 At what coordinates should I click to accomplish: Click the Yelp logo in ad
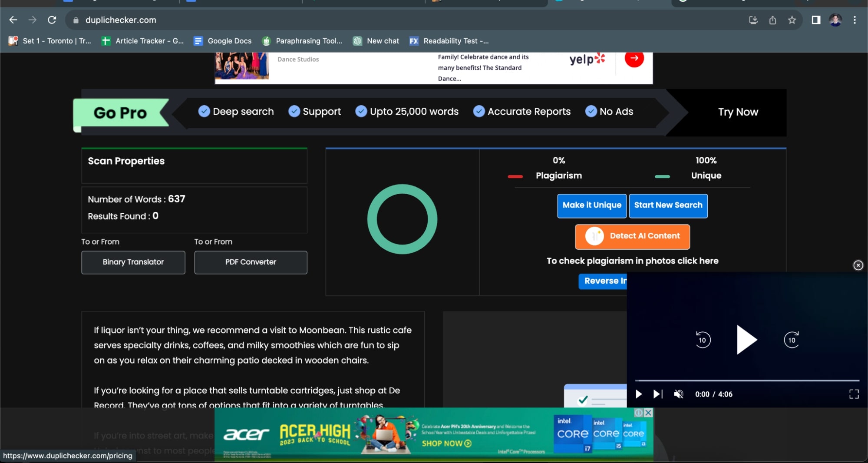(x=587, y=59)
